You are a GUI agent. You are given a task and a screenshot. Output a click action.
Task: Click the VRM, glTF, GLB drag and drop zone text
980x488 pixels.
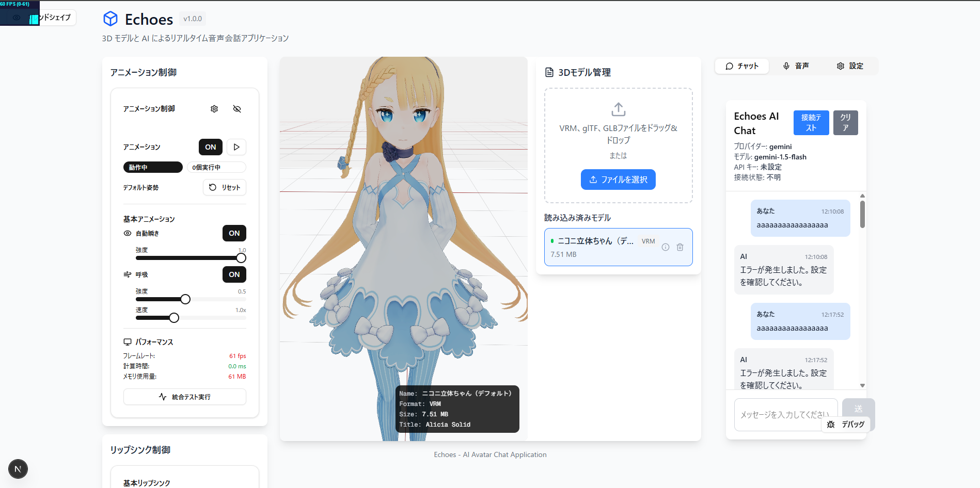618,134
